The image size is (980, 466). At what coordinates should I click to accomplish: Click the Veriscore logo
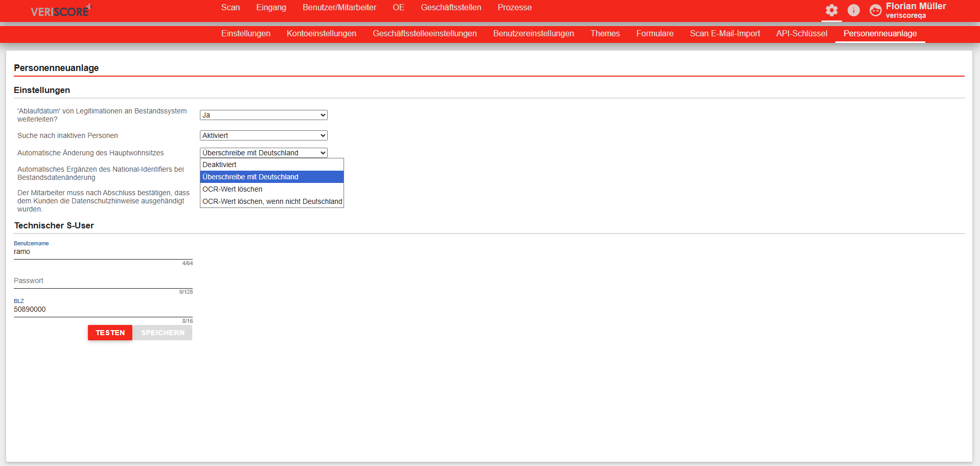[60, 11]
